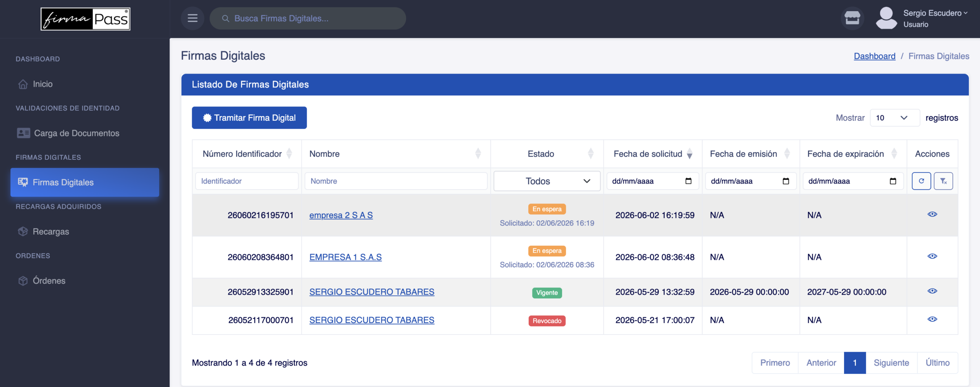Click the Revocado status badge
The width and height of the screenshot is (980, 387).
pyautogui.click(x=547, y=321)
